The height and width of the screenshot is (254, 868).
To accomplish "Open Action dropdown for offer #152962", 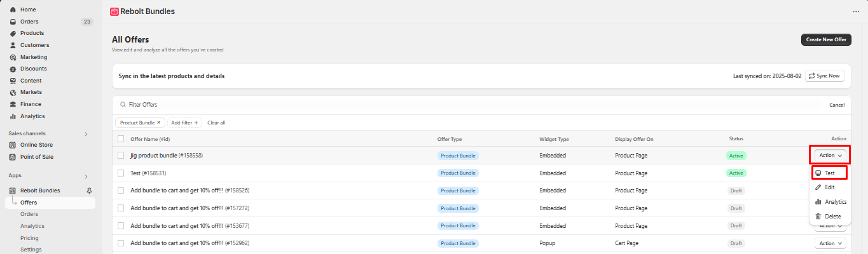I will [x=830, y=243].
